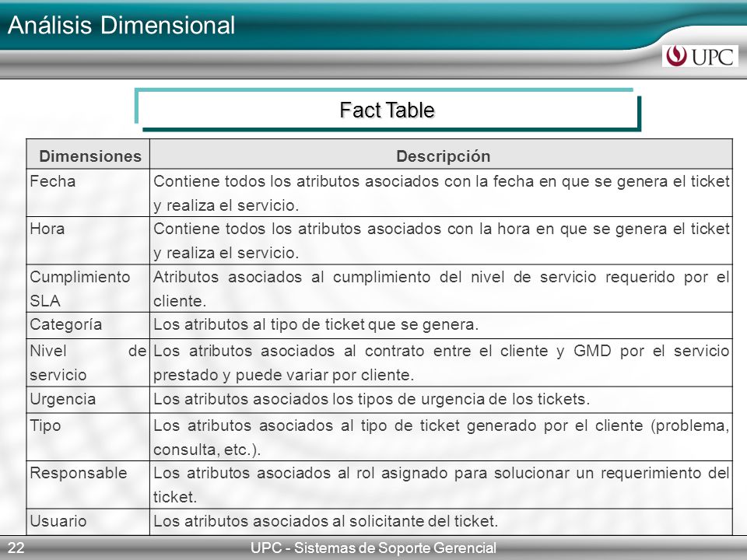This screenshot has width=747, height=560.
Task: Select the description about 'tipos de urgencia'
Action: point(372,399)
